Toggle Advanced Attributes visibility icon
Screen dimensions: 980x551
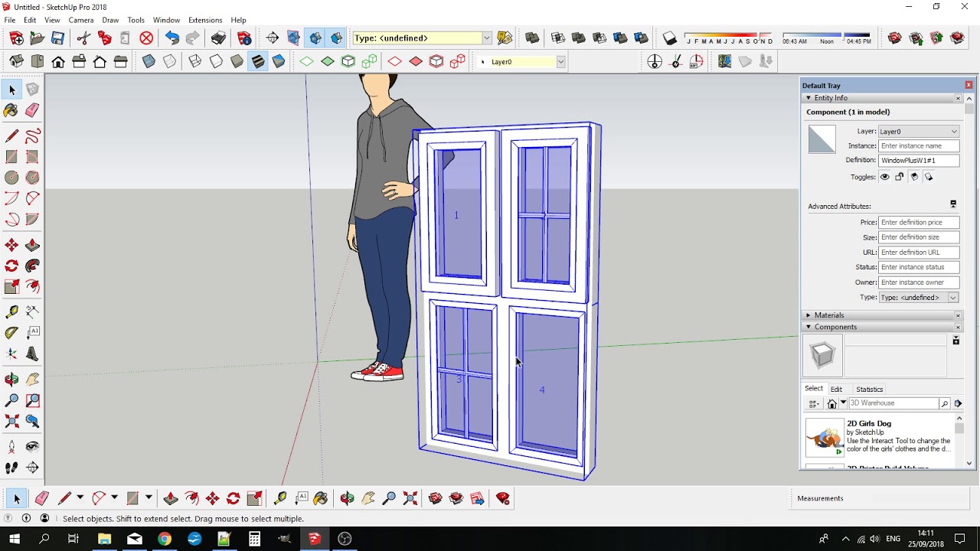[953, 204]
